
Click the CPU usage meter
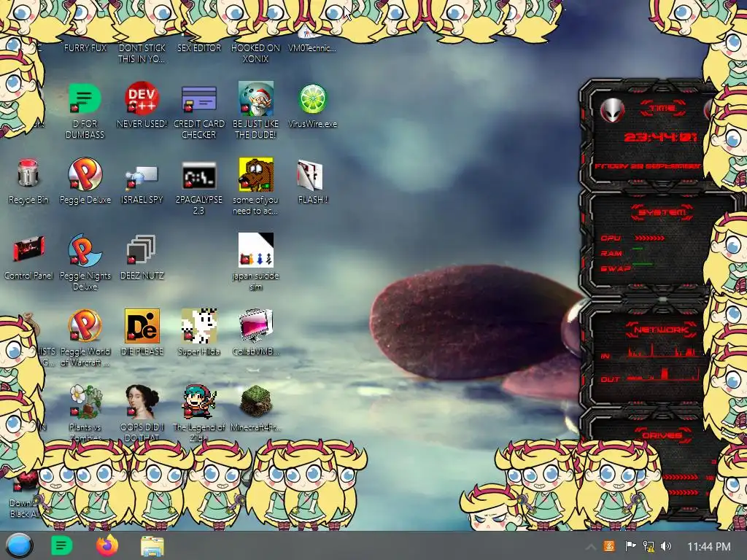(650, 238)
